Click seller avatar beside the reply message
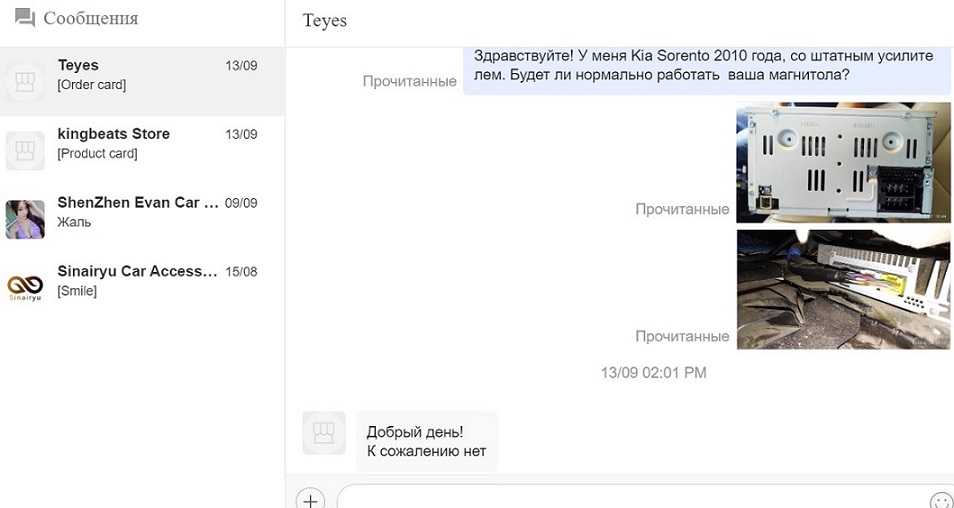 [x=324, y=433]
